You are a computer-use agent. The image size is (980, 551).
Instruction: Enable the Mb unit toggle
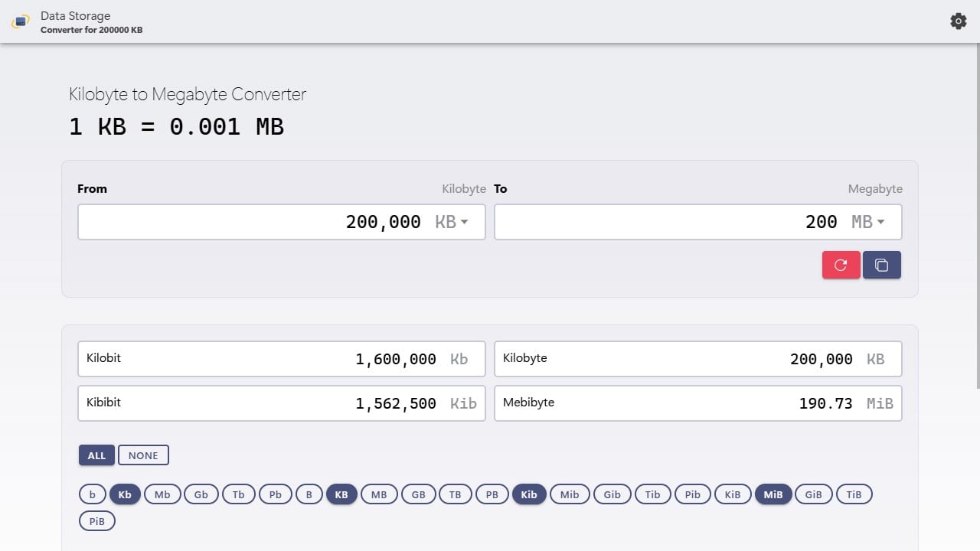162,494
